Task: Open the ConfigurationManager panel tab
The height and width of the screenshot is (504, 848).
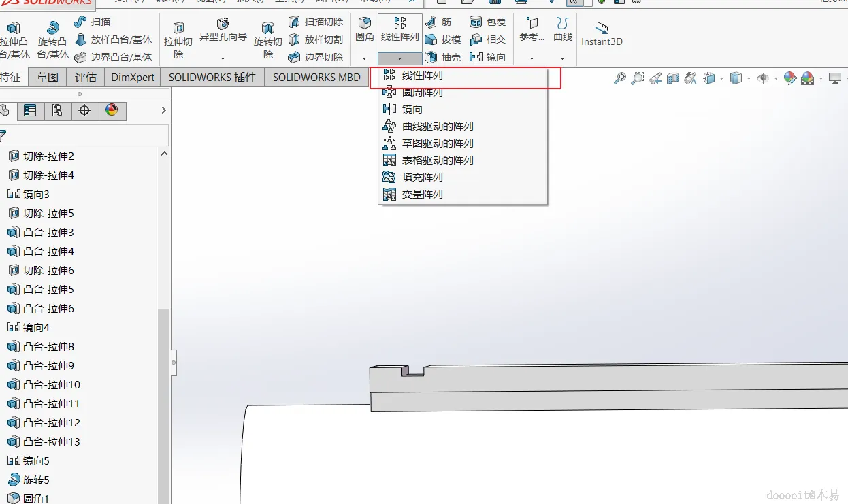Action: coord(57,110)
